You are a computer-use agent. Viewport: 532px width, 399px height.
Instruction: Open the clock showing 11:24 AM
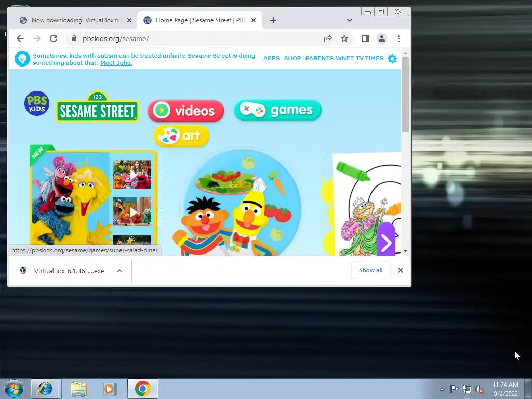506,389
